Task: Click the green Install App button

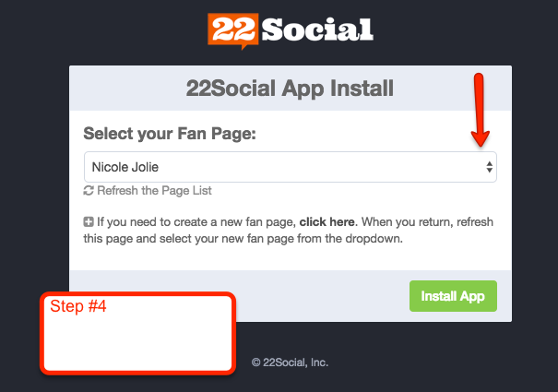Action: click(453, 296)
